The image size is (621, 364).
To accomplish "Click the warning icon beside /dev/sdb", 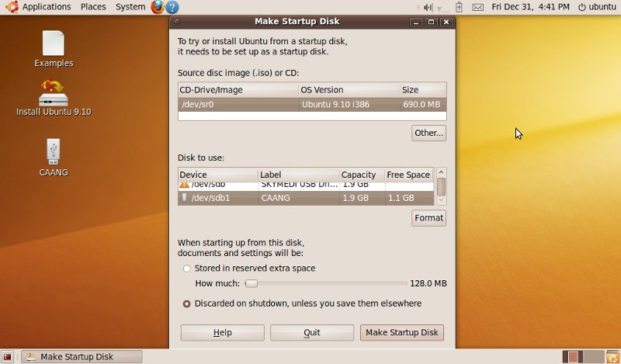I will [184, 185].
